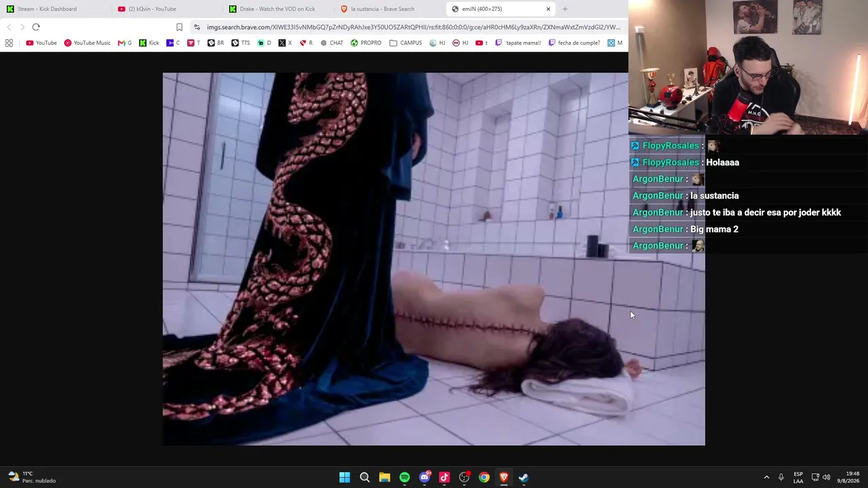The image size is (868, 488).
Task: Open Google Chrome from the taskbar
Action: [x=484, y=477]
